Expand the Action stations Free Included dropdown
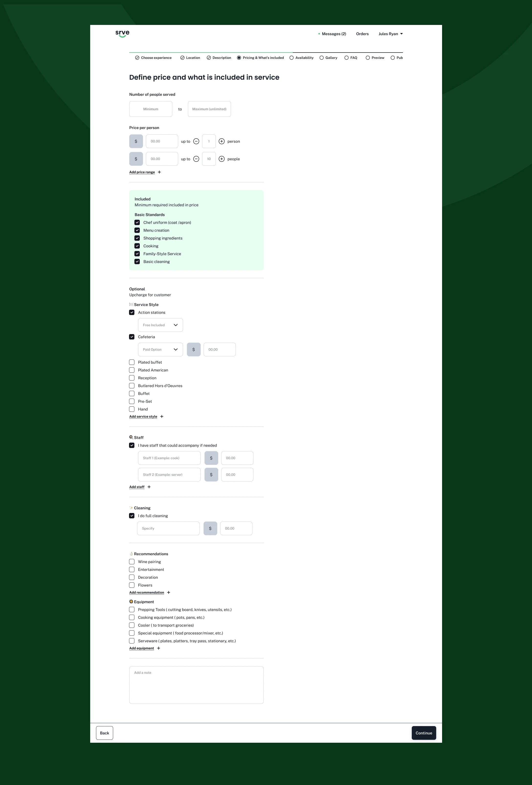The image size is (532, 785). pyautogui.click(x=160, y=325)
